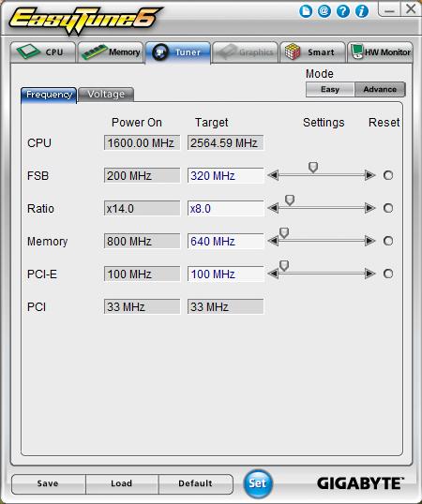
Task: Click the PCI target value 33 MHz
Action: tap(225, 306)
